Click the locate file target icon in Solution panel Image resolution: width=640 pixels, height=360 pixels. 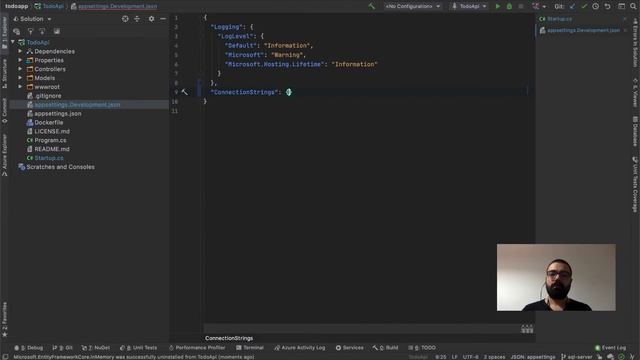[125, 19]
